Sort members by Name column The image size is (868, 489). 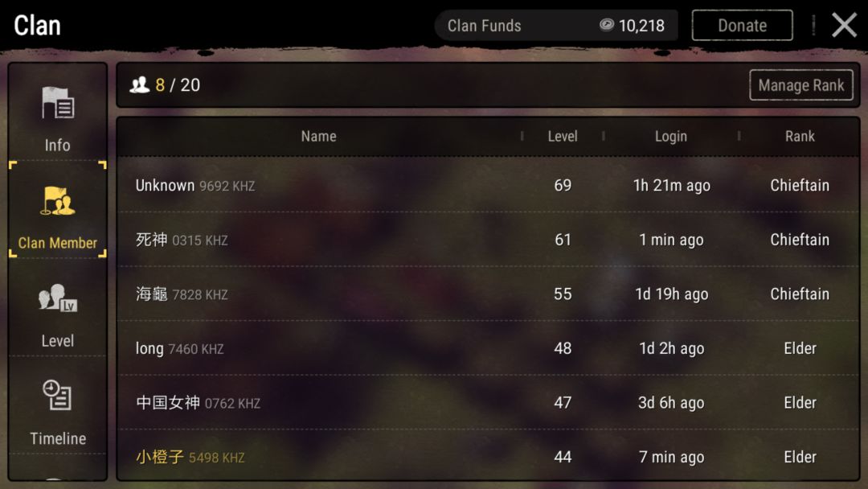click(x=318, y=136)
